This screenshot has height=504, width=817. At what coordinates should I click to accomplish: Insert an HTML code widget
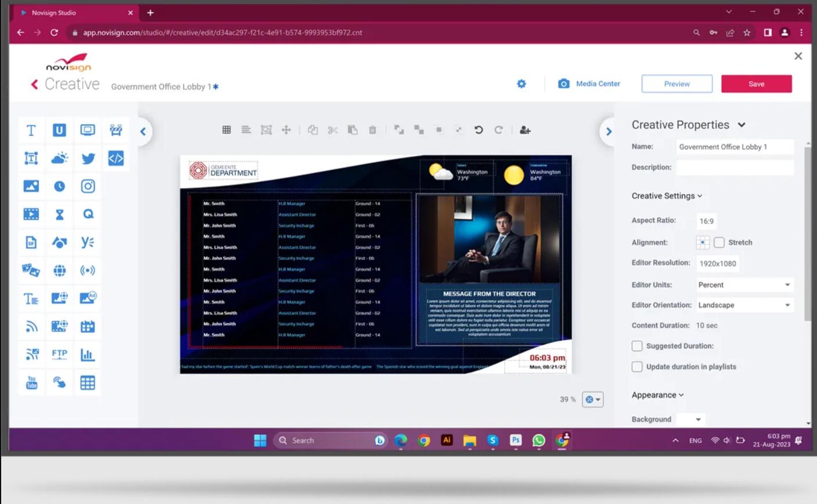(116, 159)
